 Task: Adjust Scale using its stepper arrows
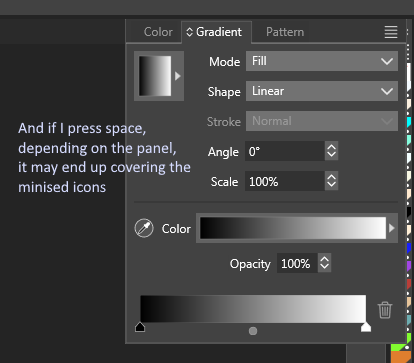tap(331, 181)
